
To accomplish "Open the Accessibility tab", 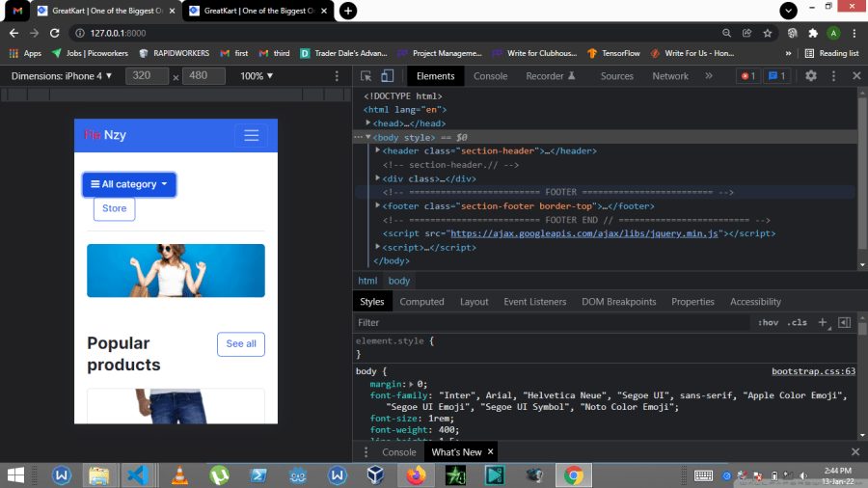I will point(755,302).
